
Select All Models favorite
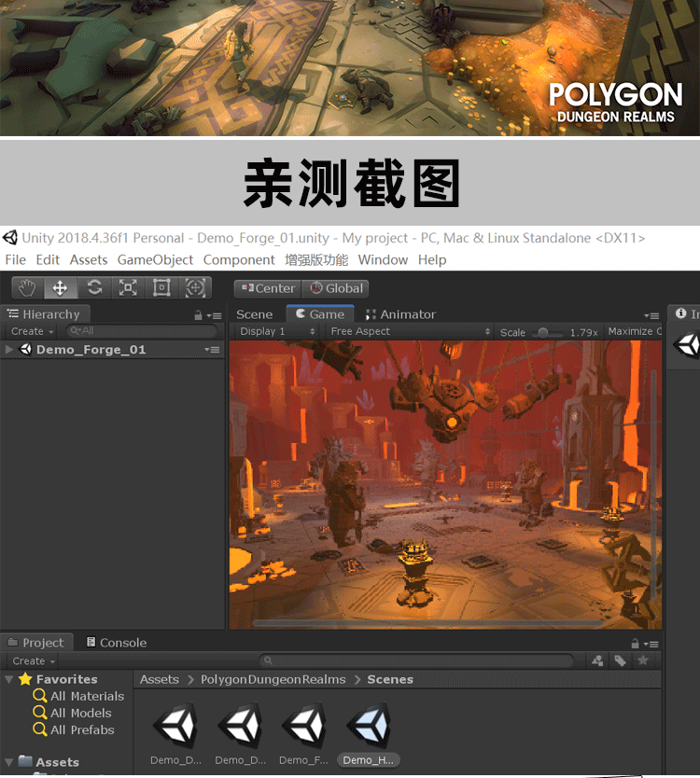(72, 713)
